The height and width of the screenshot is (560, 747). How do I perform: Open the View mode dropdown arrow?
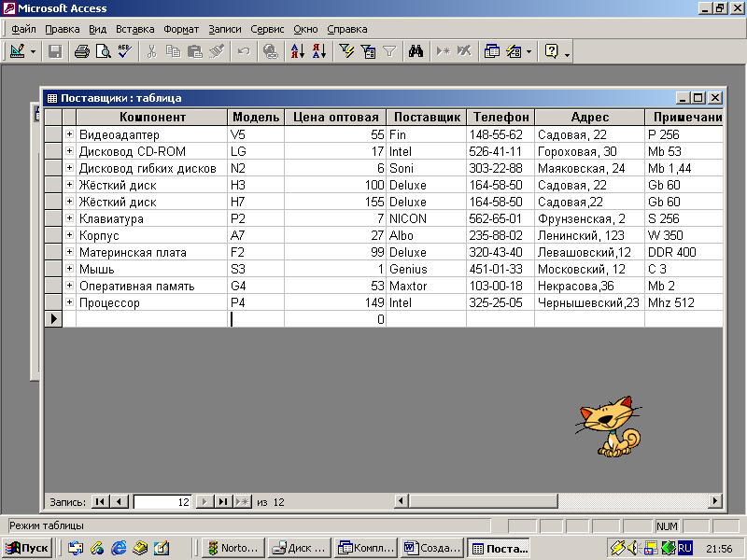(x=33, y=51)
